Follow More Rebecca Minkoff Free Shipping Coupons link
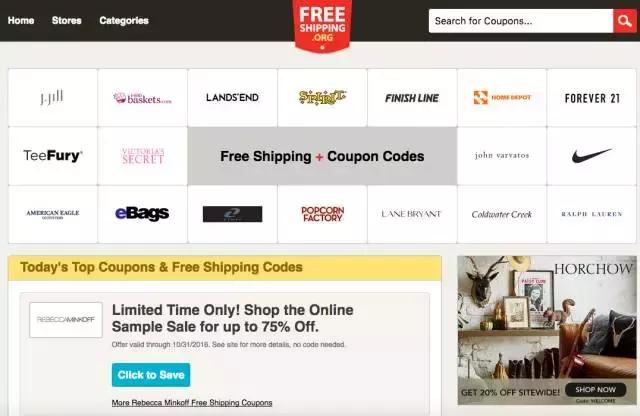 tap(192, 403)
